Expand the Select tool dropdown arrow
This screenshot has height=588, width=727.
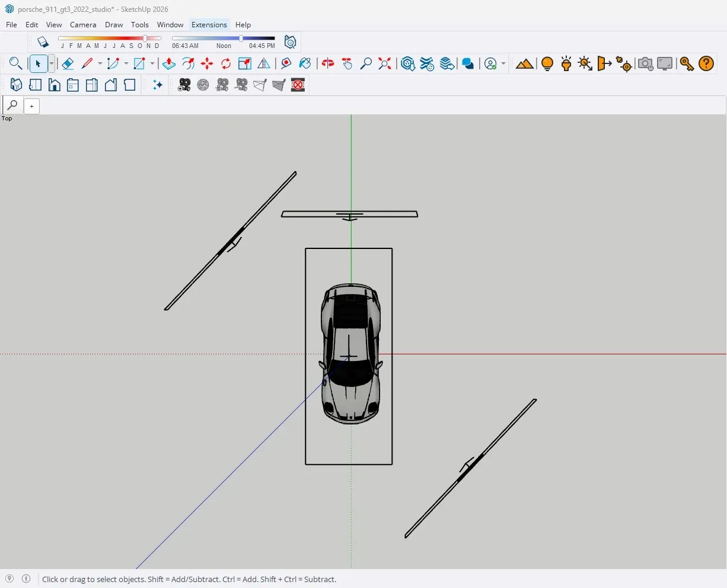(52, 63)
